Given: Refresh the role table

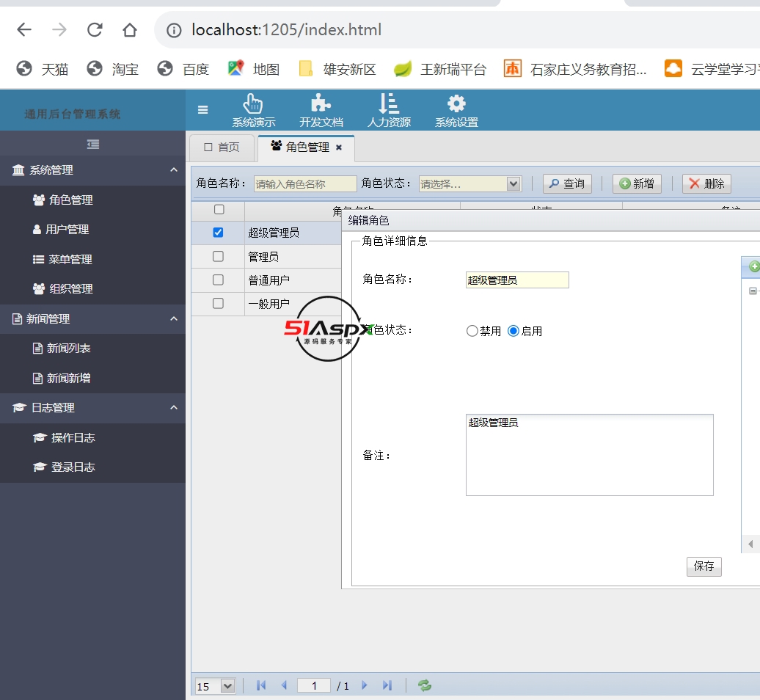Looking at the screenshot, I should 425,685.
